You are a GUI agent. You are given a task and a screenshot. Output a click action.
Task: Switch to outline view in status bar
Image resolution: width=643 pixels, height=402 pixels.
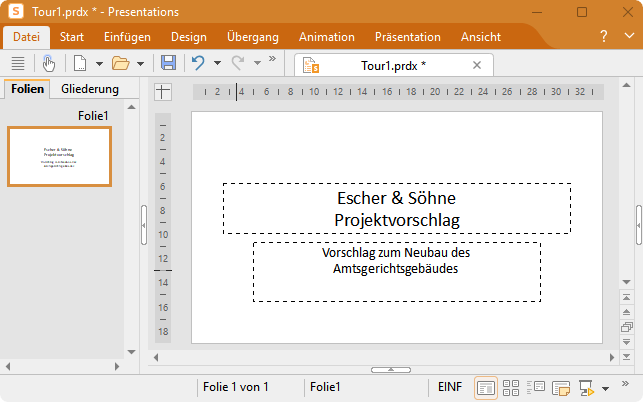coord(535,387)
